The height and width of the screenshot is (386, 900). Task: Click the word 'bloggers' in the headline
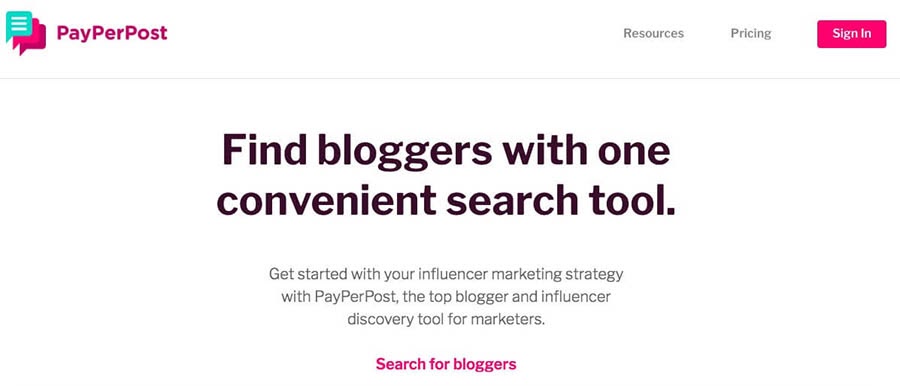(405, 151)
